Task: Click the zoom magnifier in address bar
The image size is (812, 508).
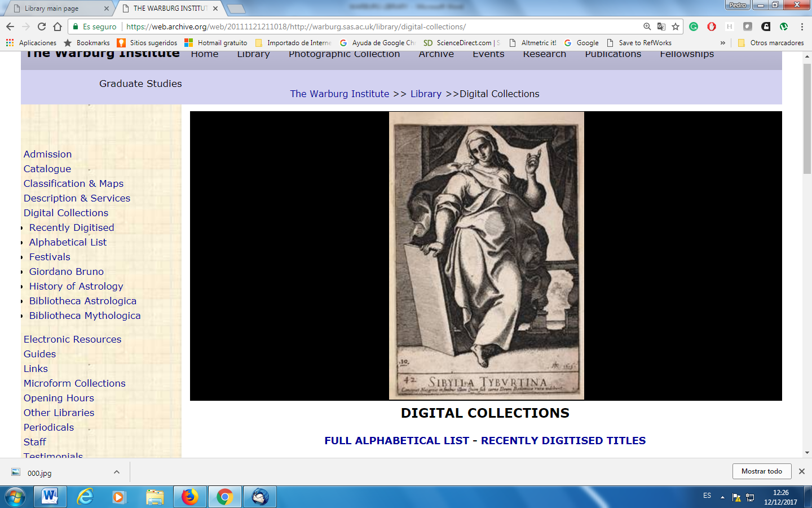Action: (x=647, y=27)
